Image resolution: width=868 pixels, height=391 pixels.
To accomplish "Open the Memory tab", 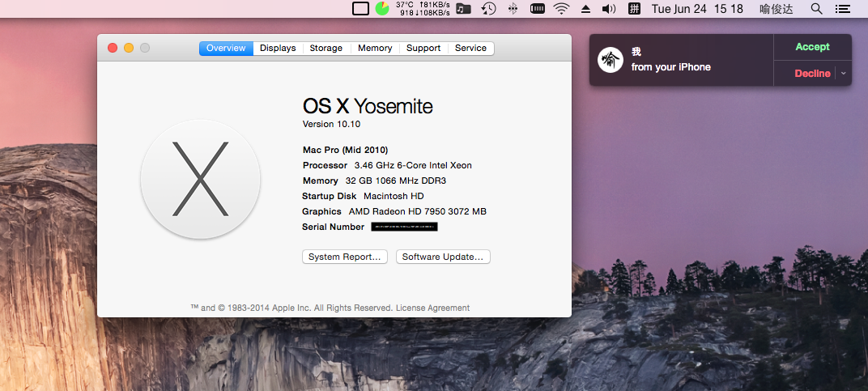I will pos(375,49).
